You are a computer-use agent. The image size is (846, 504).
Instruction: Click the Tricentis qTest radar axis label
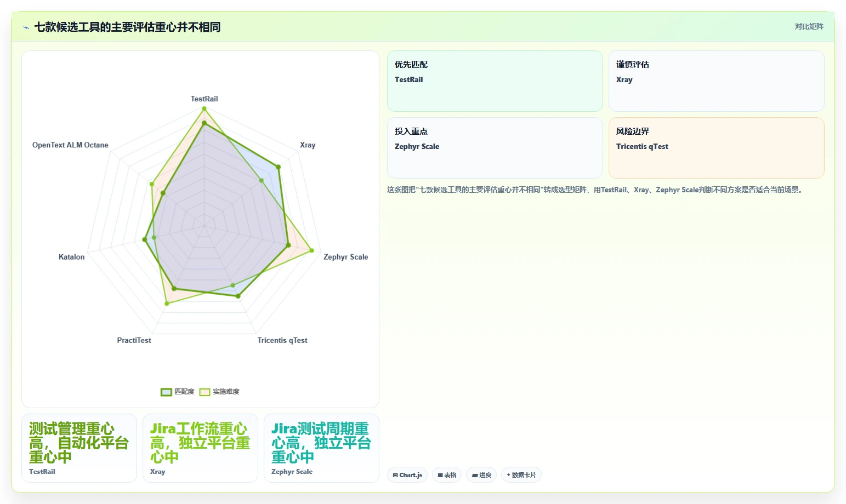(282, 340)
